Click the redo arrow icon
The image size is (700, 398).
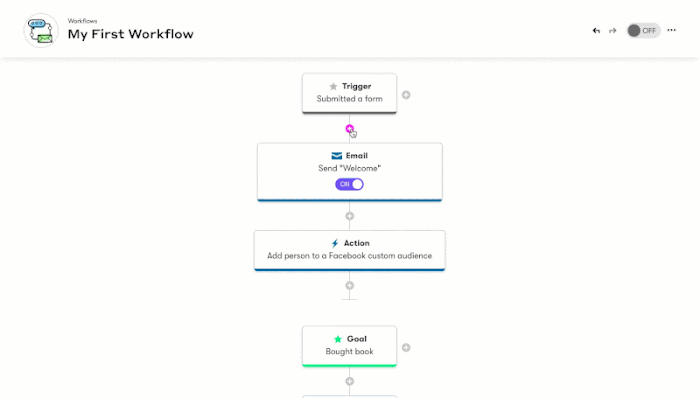click(x=612, y=31)
